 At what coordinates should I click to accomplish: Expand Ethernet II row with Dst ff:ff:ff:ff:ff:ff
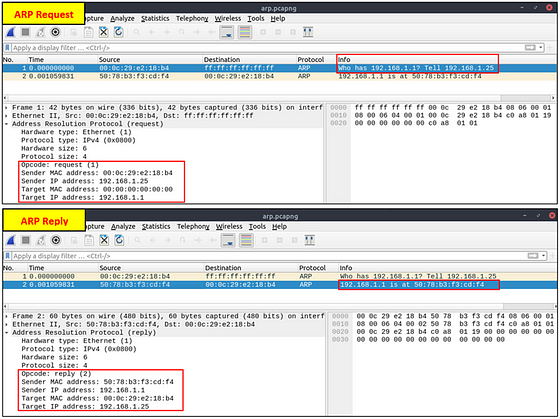pos(6,116)
